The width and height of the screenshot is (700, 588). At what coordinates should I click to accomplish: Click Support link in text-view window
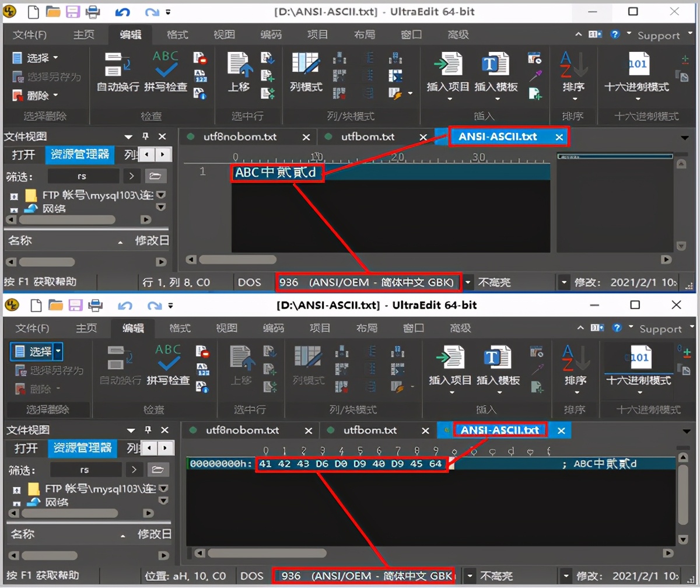[659, 36]
